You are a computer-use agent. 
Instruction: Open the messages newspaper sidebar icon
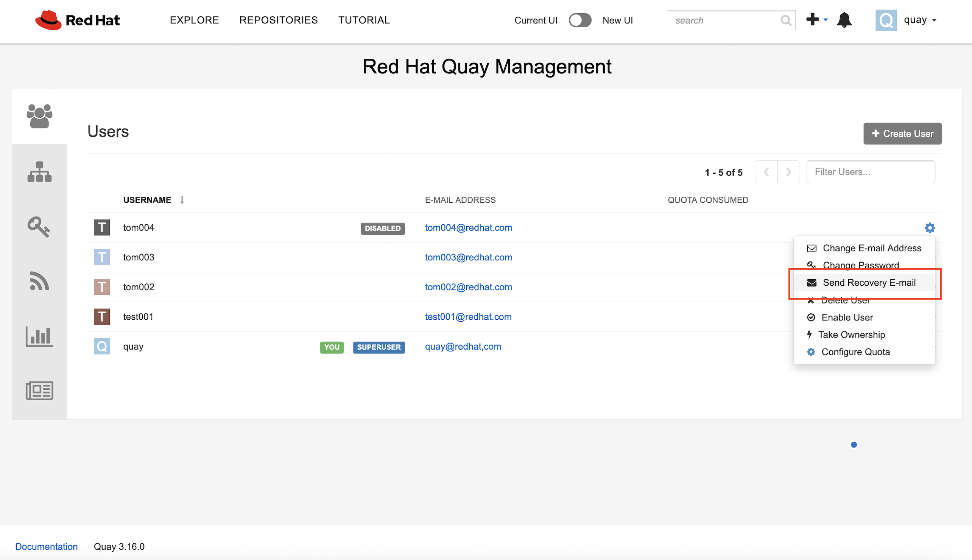click(39, 391)
